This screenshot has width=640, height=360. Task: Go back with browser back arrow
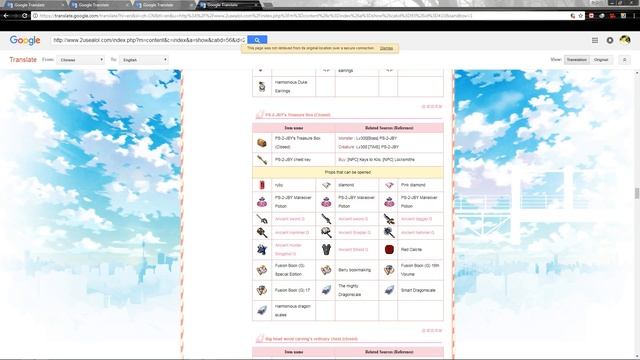click(6, 16)
